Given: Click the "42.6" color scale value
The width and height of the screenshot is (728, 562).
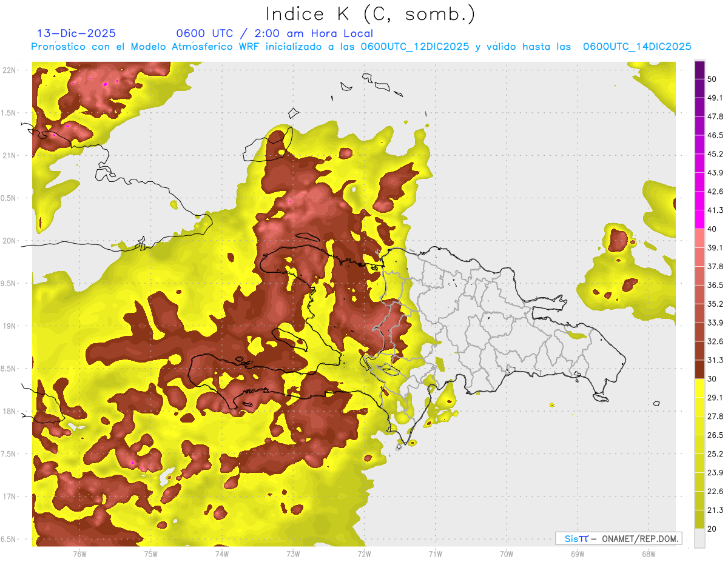Looking at the screenshot, I should click(x=715, y=192).
